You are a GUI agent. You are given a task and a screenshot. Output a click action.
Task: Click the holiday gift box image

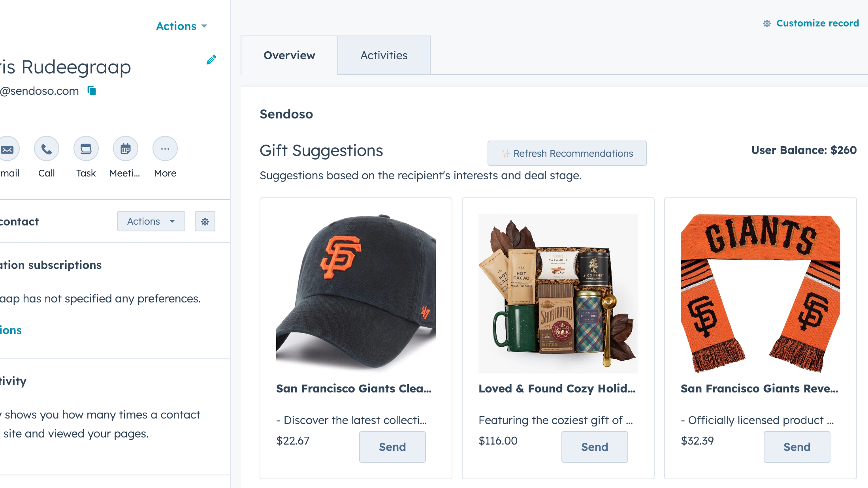[558, 293]
